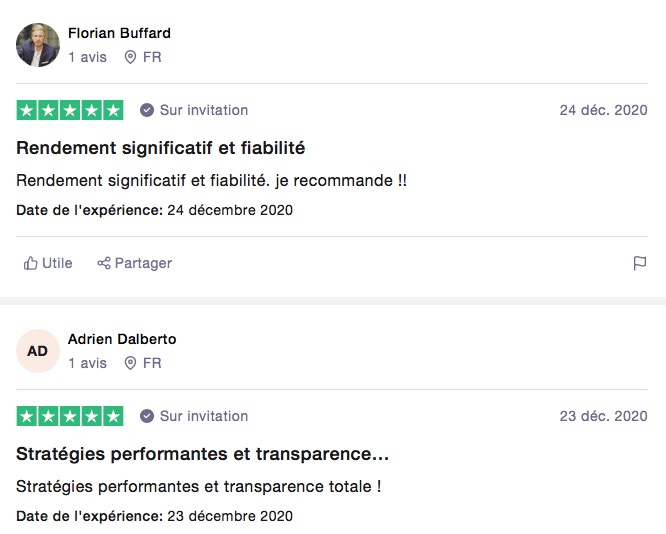Screen dimensions: 666x534
Task: Open review titled Rendement significatif et fiabilité
Action: [161, 148]
